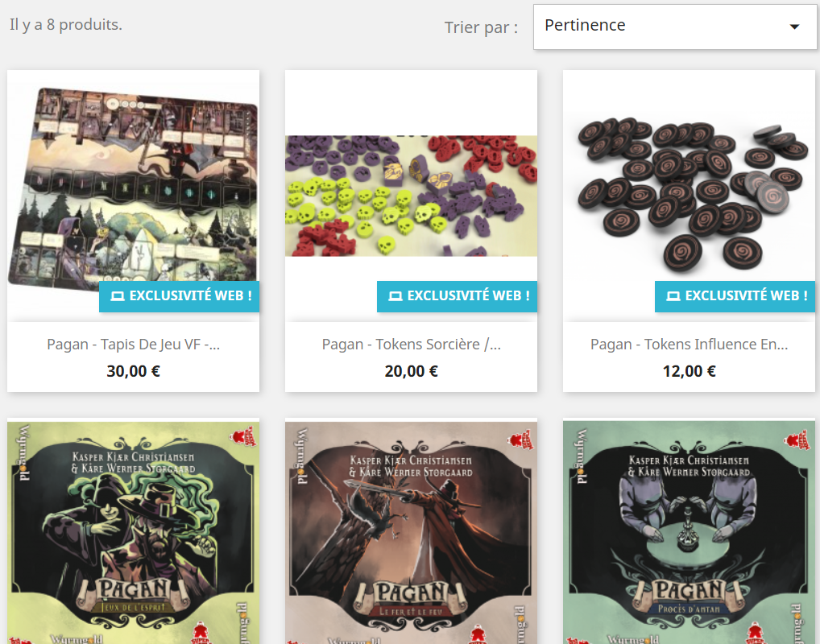Open Pagan Jeux de l'Esprit cover
The height and width of the screenshot is (644, 820).
point(134,531)
